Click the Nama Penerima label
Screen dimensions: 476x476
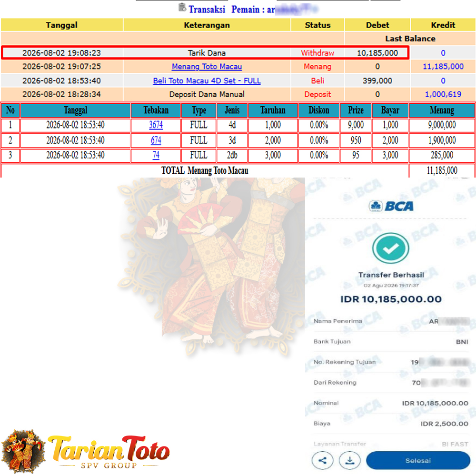pos(337,321)
